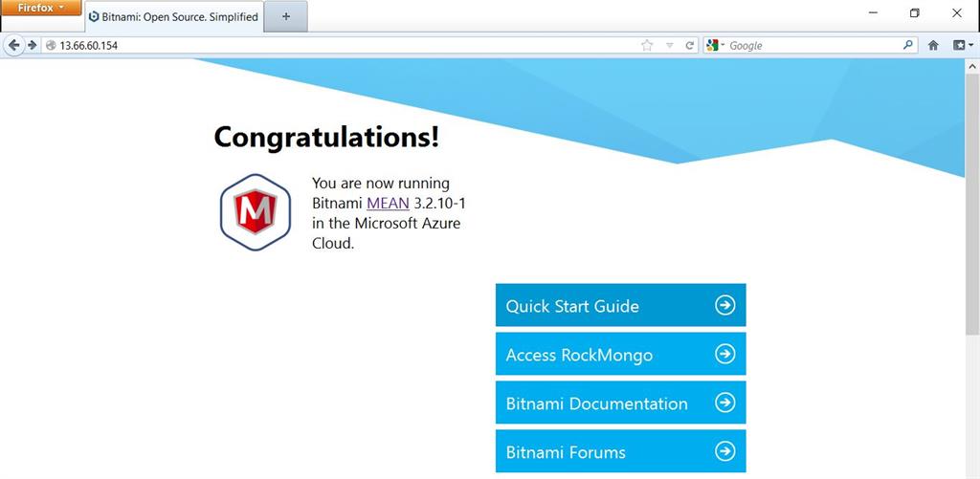
Task: Click the arrow icon on Quick Start Guide
Action: coord(725,305)
